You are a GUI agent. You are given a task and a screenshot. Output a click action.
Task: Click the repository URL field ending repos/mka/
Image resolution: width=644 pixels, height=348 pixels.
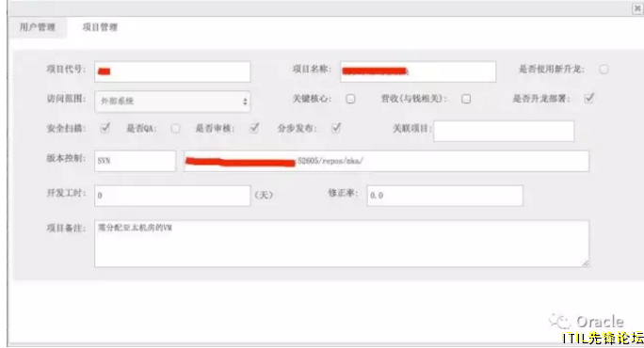[x=386, y=161]
